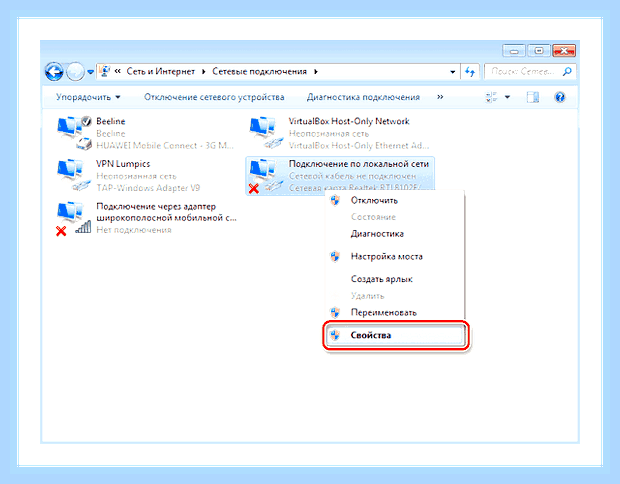Click the Back navigation arrow
The image size is (620, 484).
(x=54, y=72)
